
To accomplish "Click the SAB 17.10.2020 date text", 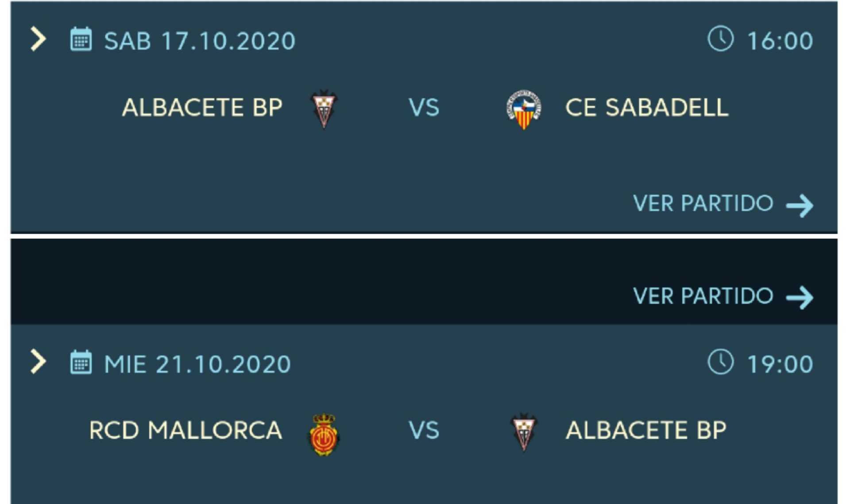I will tap(200, 41).
